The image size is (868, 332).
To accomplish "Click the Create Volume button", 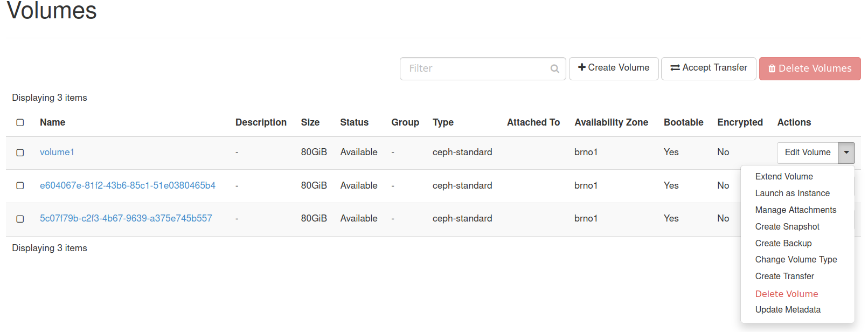I will point(613,68).
